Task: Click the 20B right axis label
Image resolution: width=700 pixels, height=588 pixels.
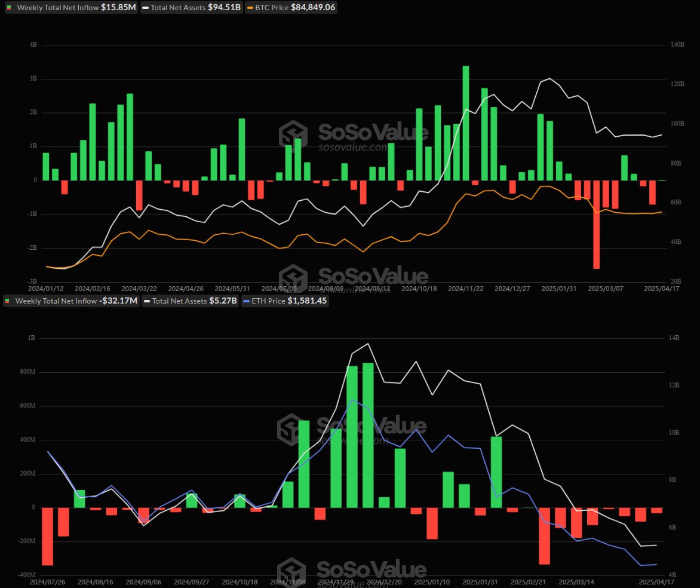Action: (x=676, y=281)
